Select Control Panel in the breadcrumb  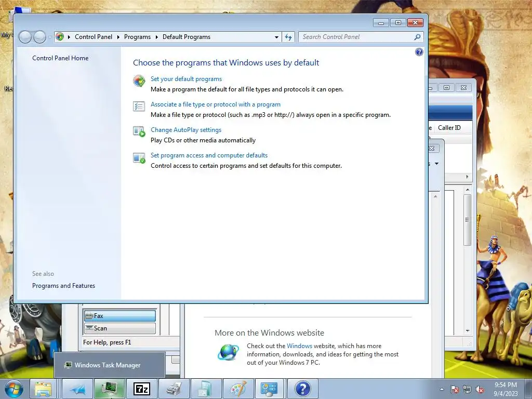[94, 37]
